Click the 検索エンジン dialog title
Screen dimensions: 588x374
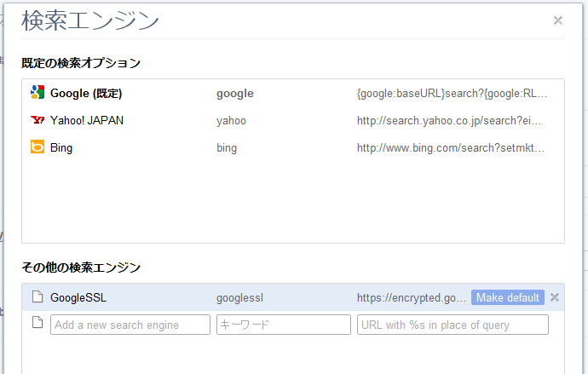coord(90,20)
